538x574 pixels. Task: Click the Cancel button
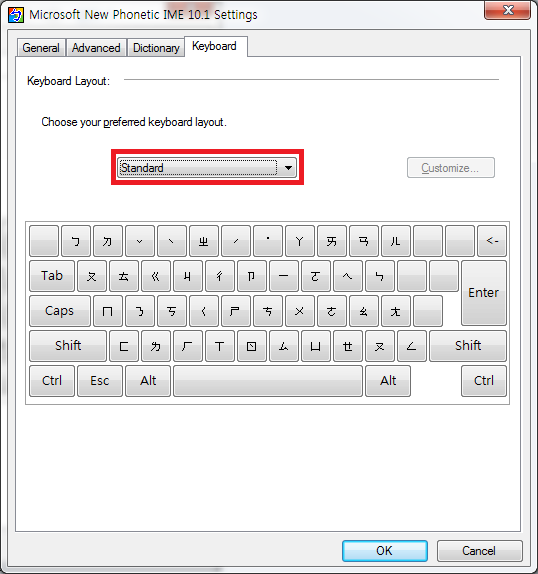click(x=479, y=551)
